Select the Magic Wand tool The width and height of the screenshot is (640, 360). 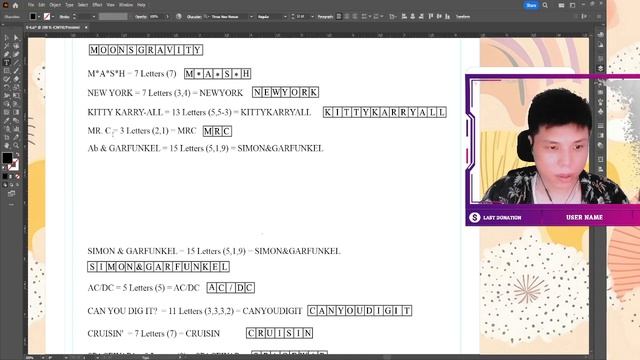click(x=7, y=46)
